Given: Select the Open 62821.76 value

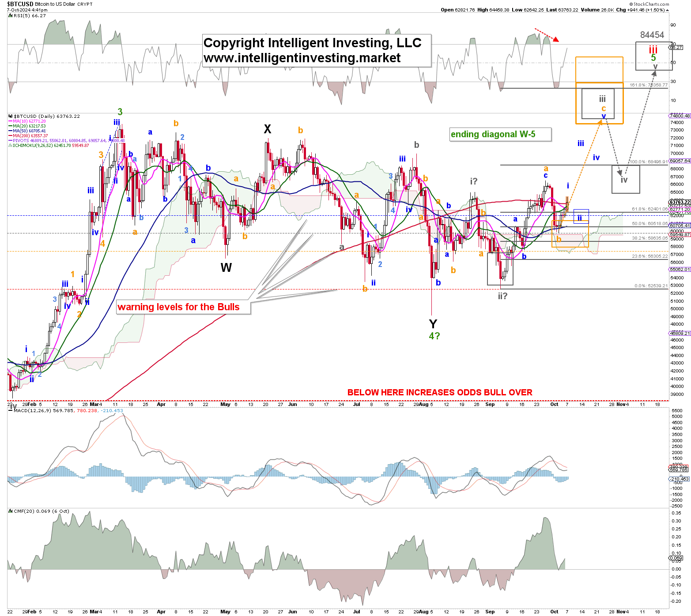Looking at the screenshot, I should (458, 10).
